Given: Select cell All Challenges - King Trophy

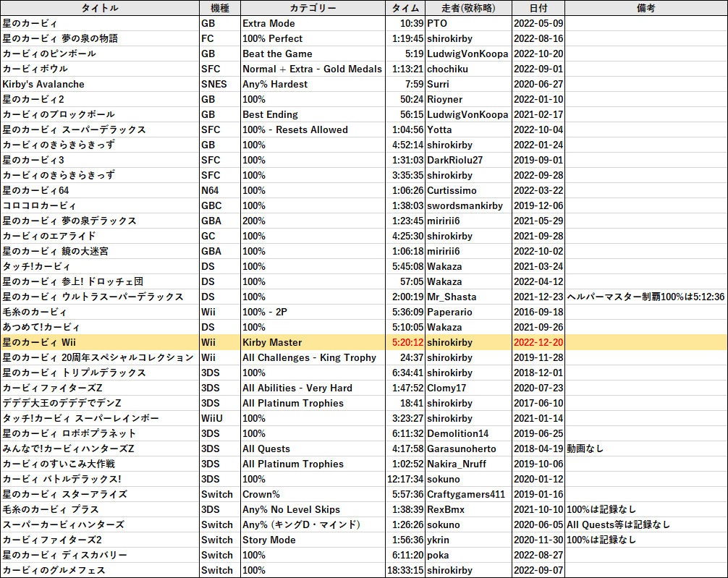Looking at the screenshot, I should (313, 357).
